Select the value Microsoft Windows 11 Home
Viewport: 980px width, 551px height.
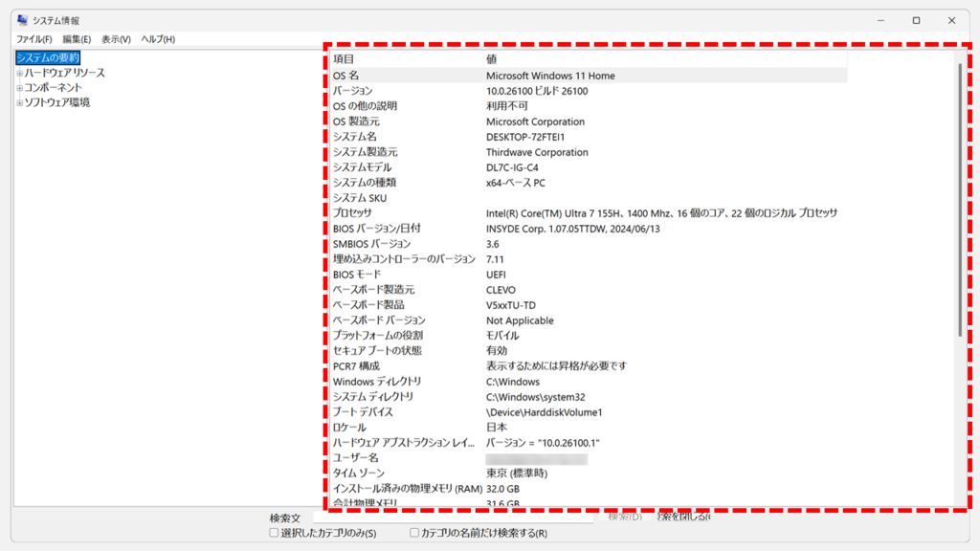[x=550, y=76]
